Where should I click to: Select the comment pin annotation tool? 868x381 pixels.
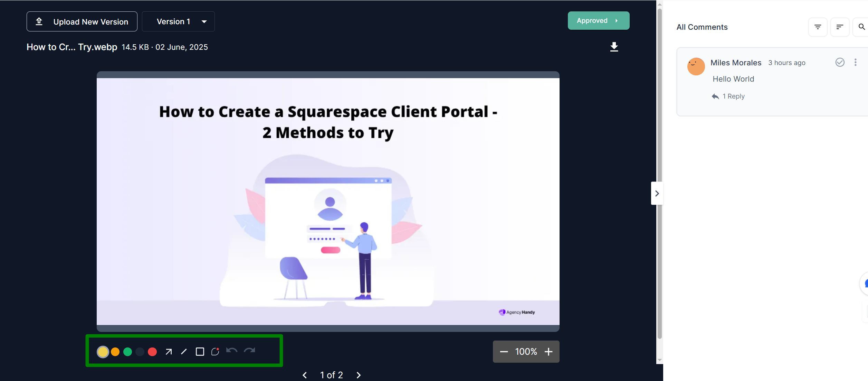click(215, 352)
